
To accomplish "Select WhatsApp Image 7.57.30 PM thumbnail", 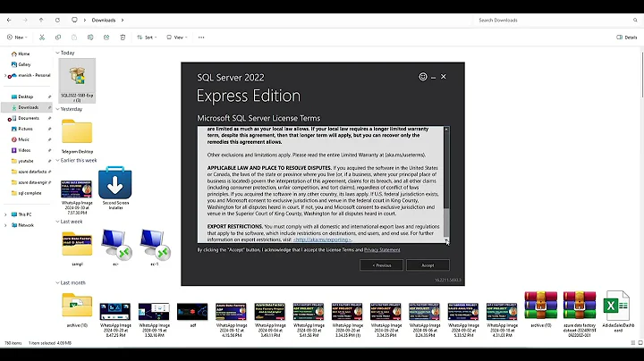I will point(77,197).
